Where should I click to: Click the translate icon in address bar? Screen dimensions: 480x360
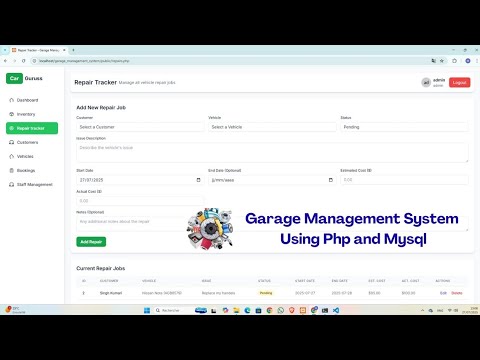click(433, 61)
